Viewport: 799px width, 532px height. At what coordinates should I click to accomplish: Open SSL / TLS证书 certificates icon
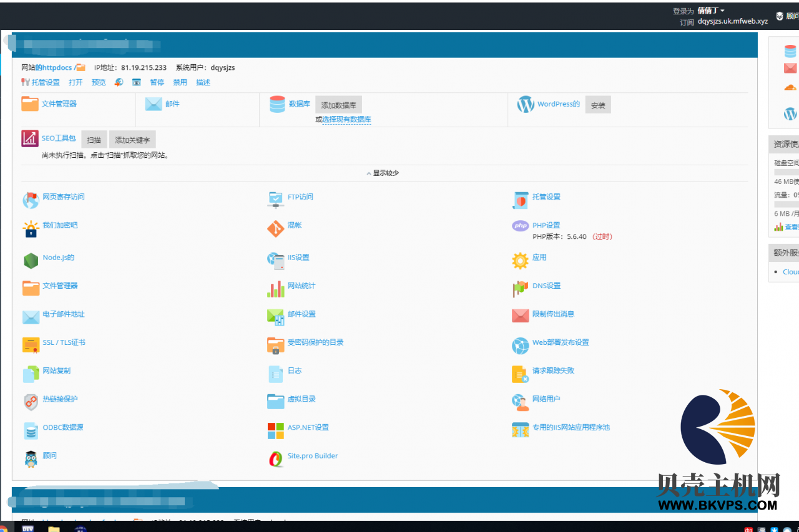coord(31,345)
